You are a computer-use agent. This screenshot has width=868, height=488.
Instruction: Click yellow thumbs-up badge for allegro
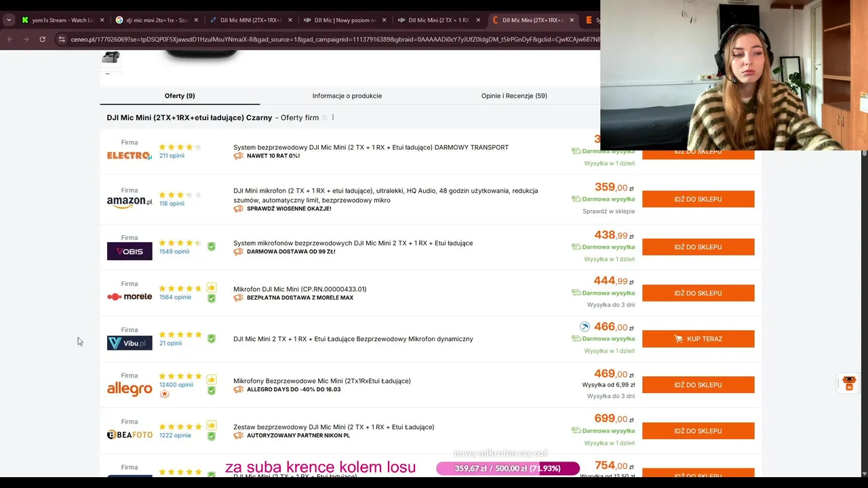click(x=212, y=380)
